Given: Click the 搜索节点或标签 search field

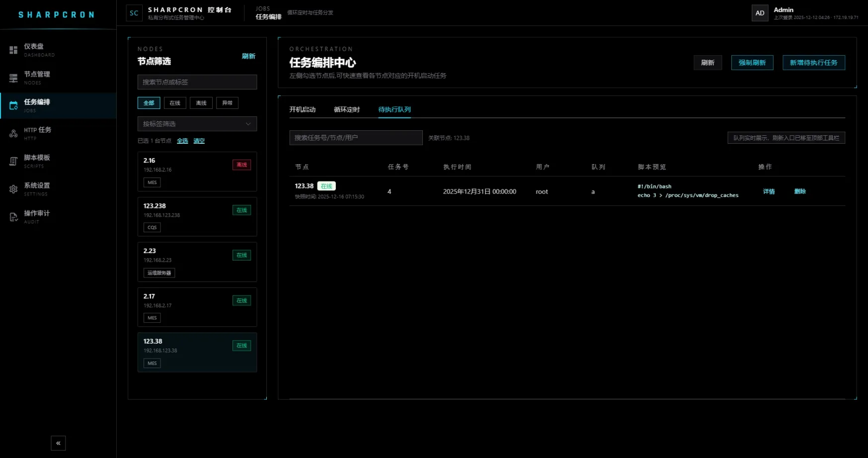Looking at the screenshot, I should pyautogui.click(x=197, y=82).
